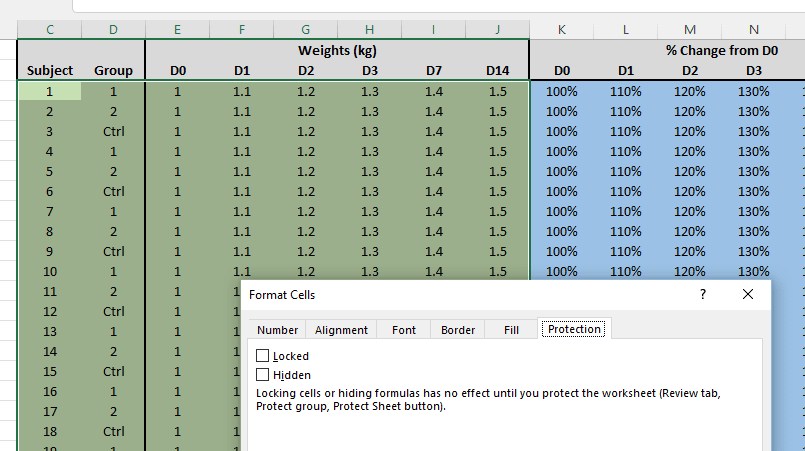Viewport: 805px width, 451px height.
Task: Select column E header
Action: click(178, 30)
